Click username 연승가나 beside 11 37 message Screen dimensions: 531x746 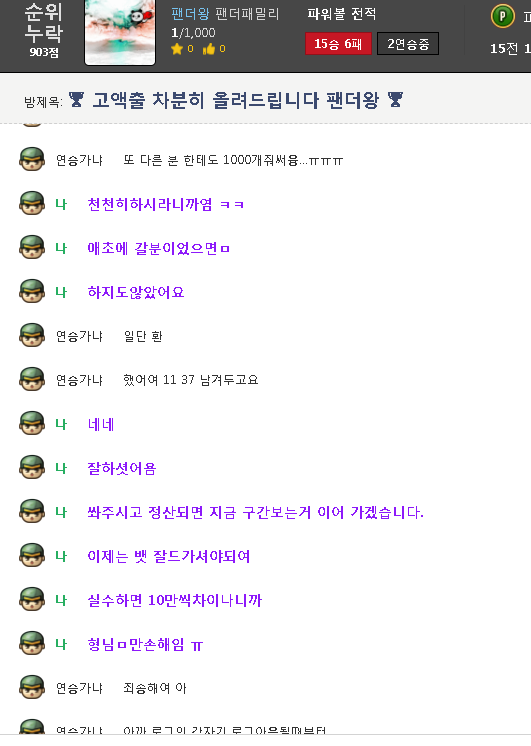(x=79, y=380)
